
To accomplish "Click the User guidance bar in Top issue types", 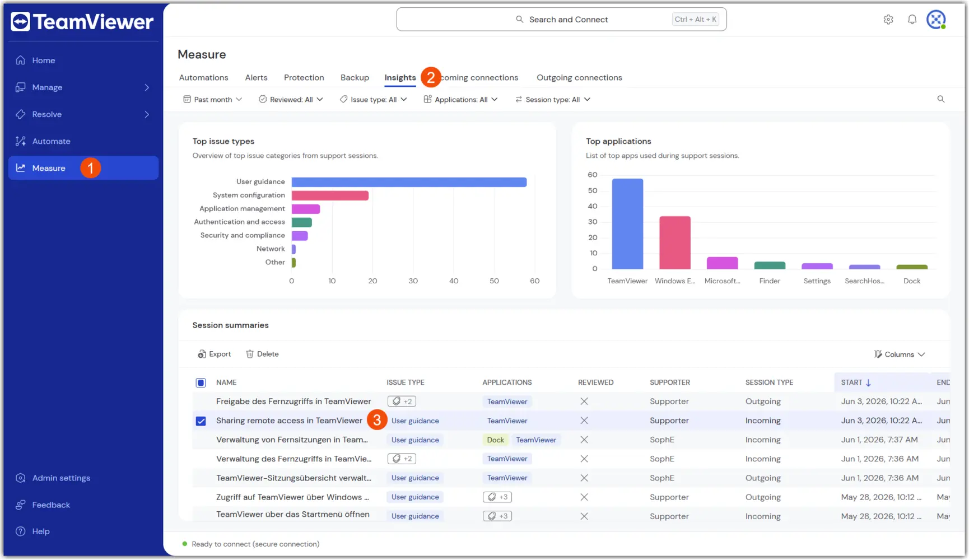I will 409,182.
